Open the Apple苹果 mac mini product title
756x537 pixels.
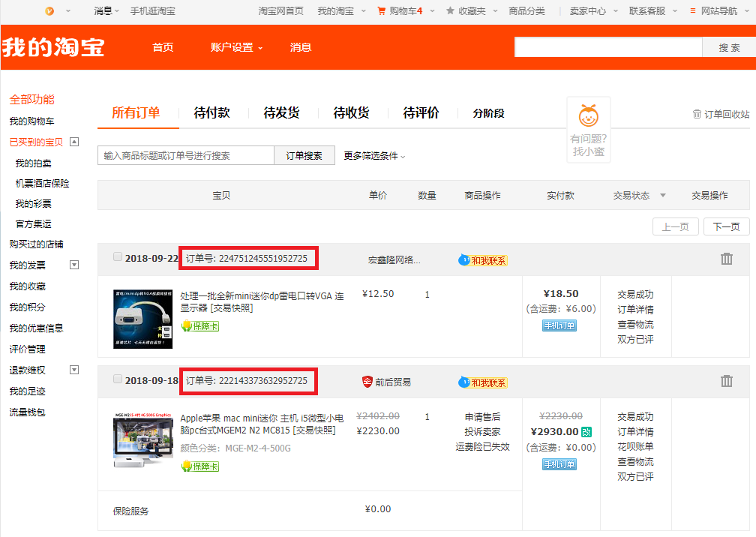tap(262, 424)
